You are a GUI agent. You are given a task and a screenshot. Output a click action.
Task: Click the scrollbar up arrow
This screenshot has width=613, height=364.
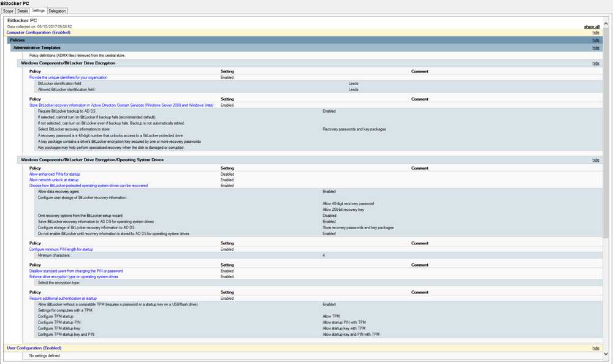point(606,24)
